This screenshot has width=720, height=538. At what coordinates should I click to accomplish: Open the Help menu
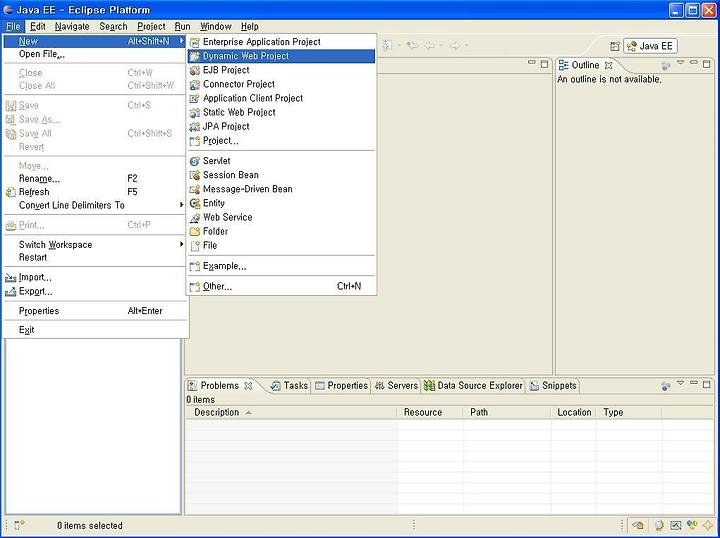click(x=250, y=27)
